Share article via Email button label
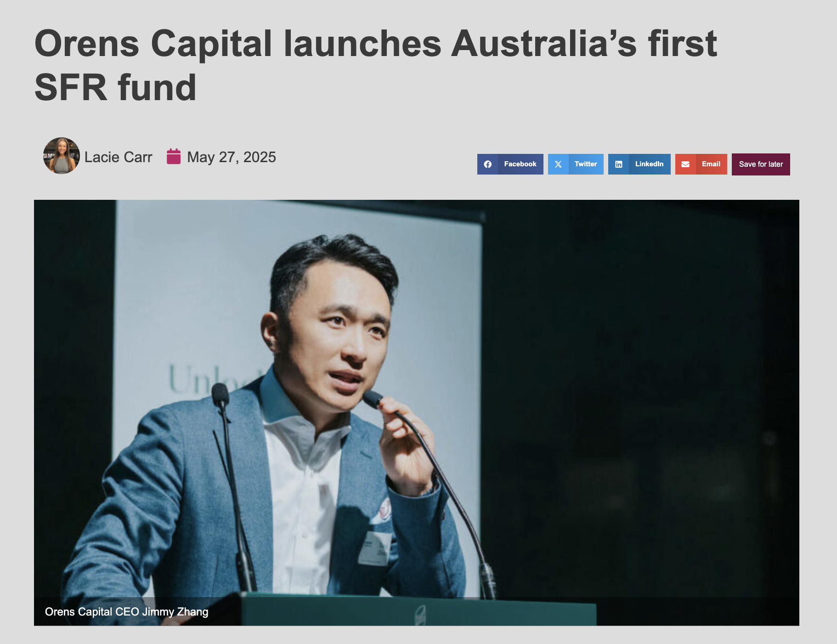Screen dimensions: 837x644 coord(711,164)
